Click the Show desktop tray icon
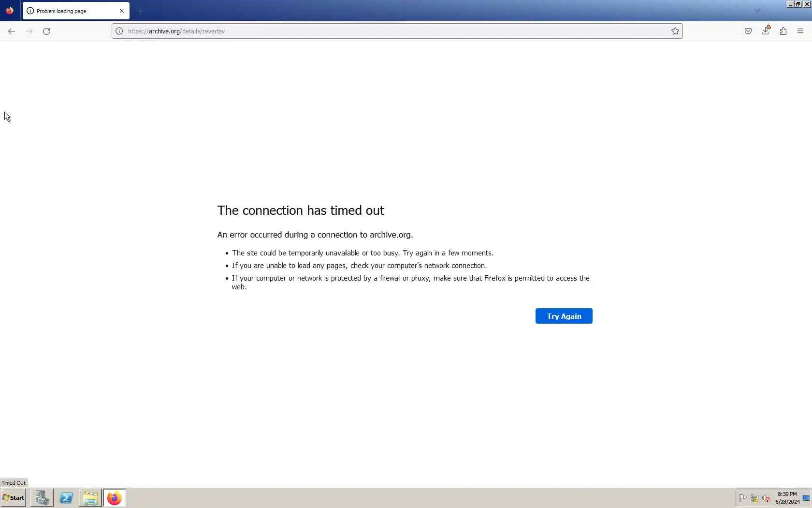The image size is (812, 508). click(x=806, y=498)
